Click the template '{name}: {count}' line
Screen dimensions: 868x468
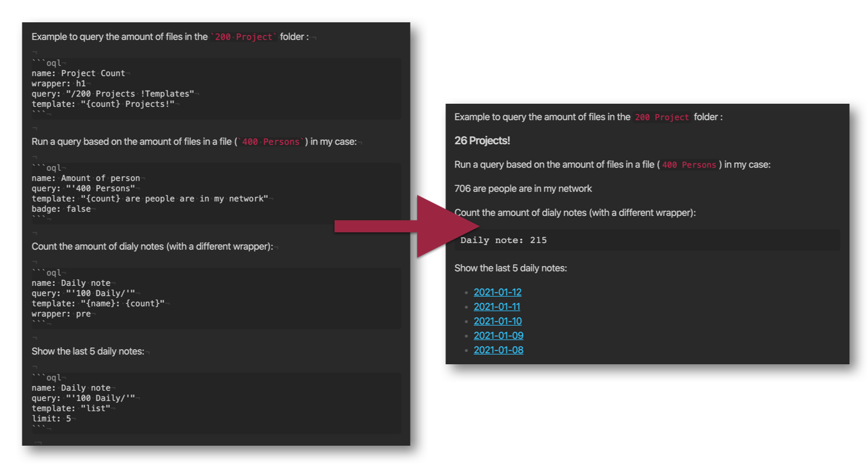click(98, 303)
